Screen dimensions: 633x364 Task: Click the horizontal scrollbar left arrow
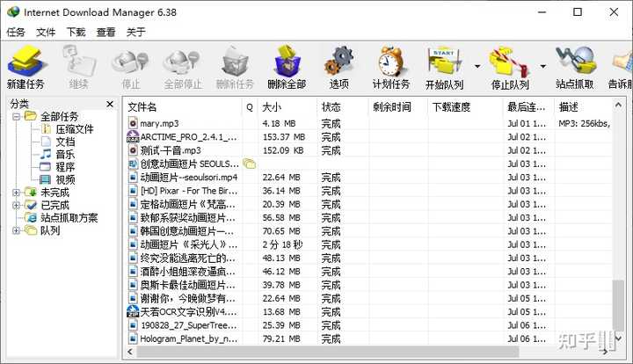130,352
